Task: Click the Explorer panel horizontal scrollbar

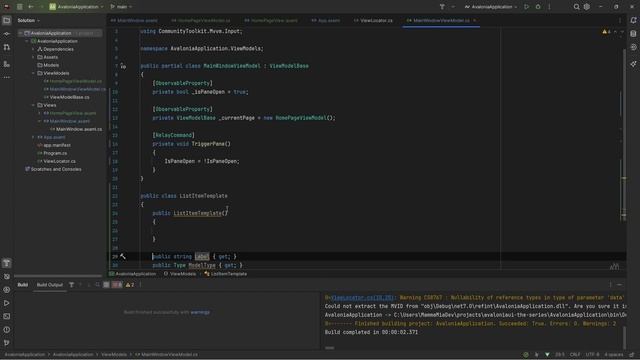Action: [x=58, y=276]
